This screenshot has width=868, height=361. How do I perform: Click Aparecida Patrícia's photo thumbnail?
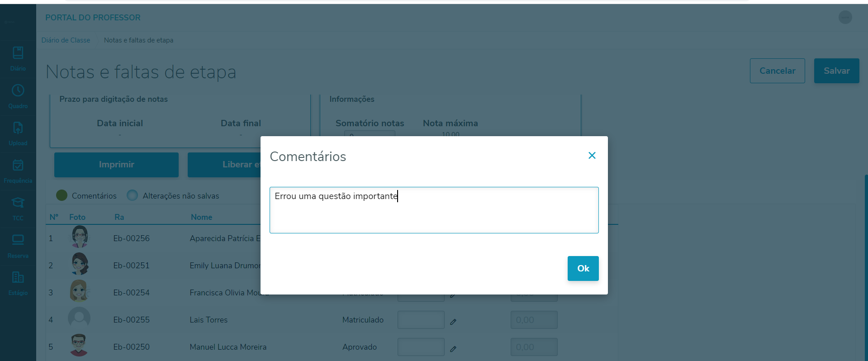click(80, 237)
